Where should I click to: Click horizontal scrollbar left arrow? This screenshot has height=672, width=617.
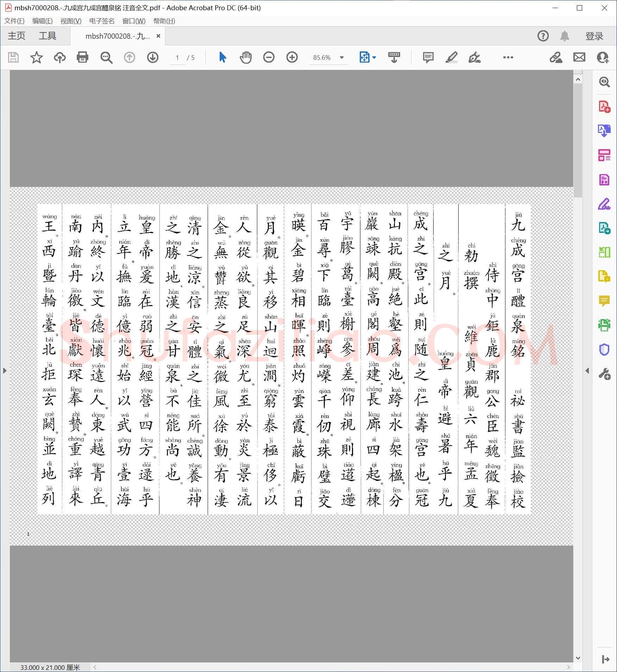pyautogui.click(x=95, y=667)
